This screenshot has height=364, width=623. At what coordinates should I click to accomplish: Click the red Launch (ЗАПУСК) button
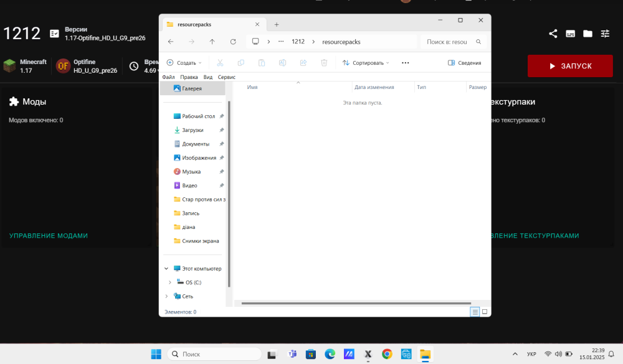tap(570, 66)
